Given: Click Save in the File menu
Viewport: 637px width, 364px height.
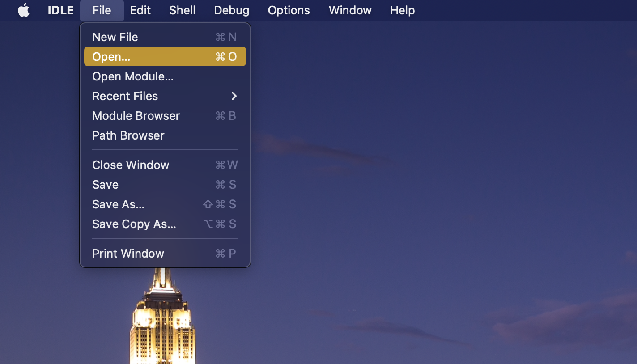Looking at the screenshot, I should click(106, 185).
